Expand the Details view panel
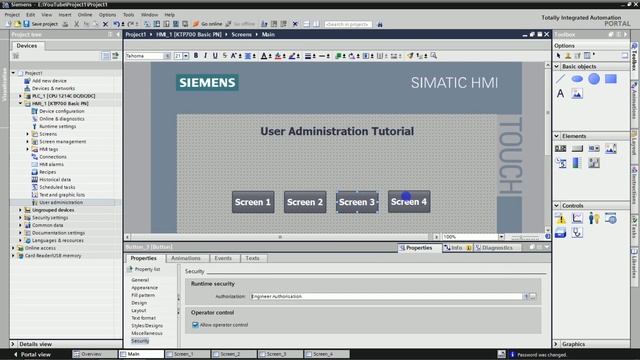640x360 pixels. click(x=13, y=344)
